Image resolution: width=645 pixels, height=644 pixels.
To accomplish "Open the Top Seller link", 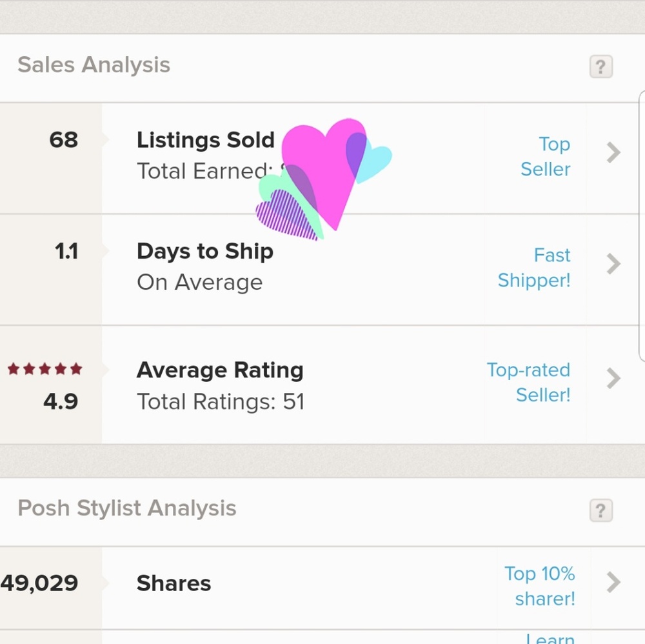I will (546, 157).
